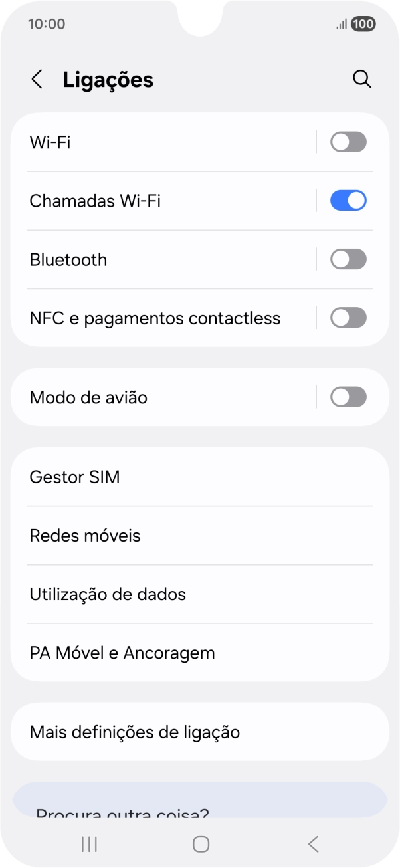Turn on Bluetooth
Viewport: 400px width, 868px height.
pos(348,259)
